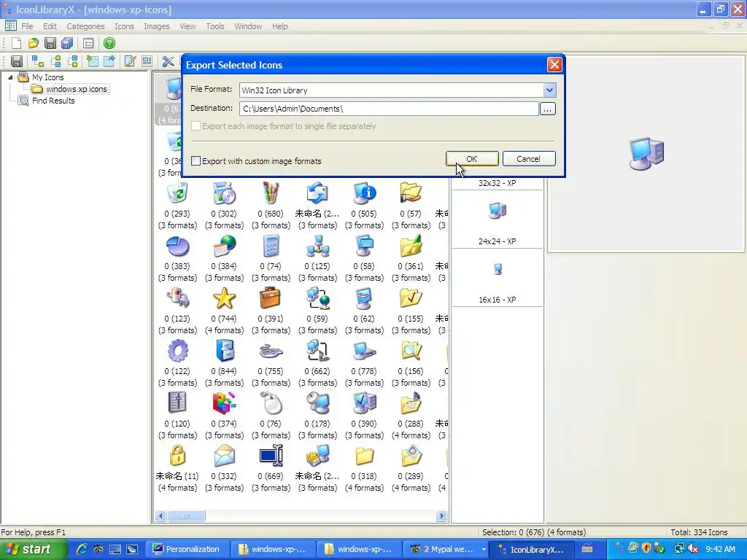The image size is (747, 560).
Task: Close the Export Selected Icons dialog
Action: [554, 65]
